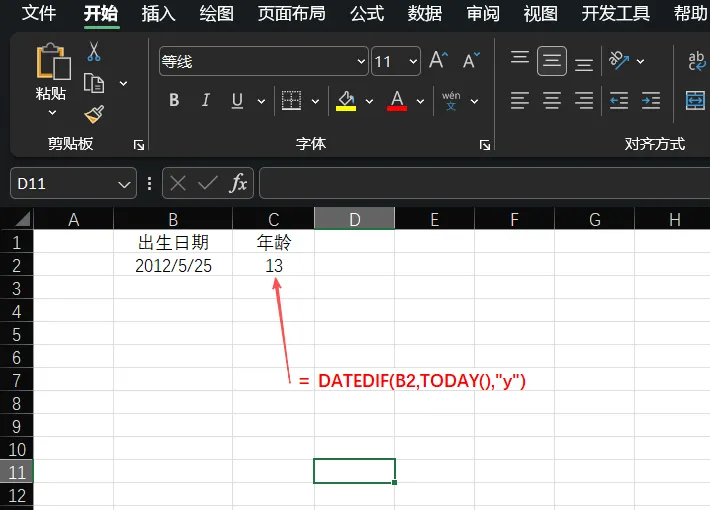Screen dimensions: 710x510
Task: Expand underline style arrow
Action: (261, 101)
